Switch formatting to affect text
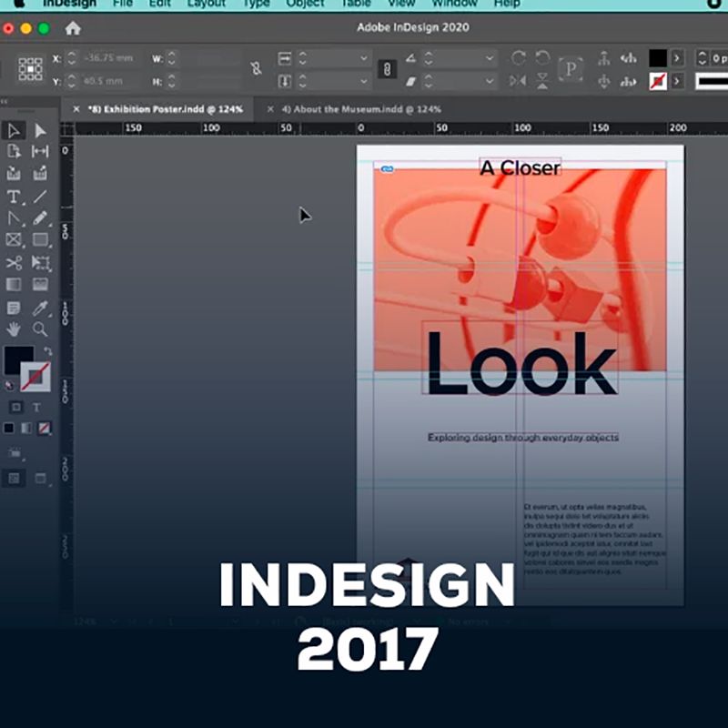Image resolution: width=728 pixels, height=728 pixels. pyautogui.click(x=37, y=408)
